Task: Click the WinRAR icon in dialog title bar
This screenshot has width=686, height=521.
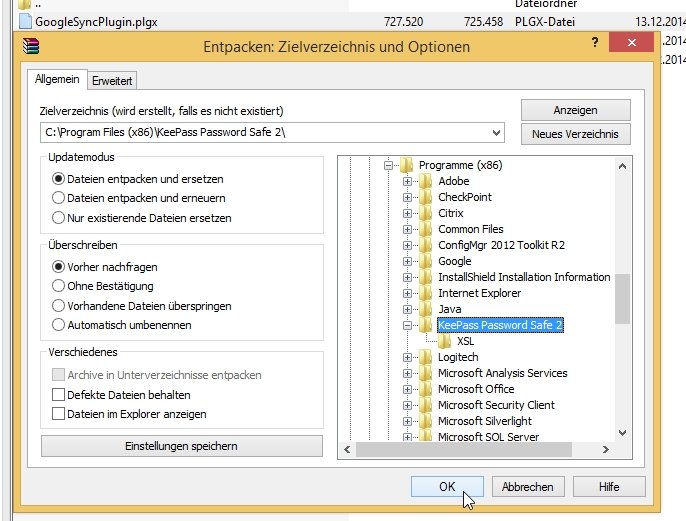Action: click(31, 45)
